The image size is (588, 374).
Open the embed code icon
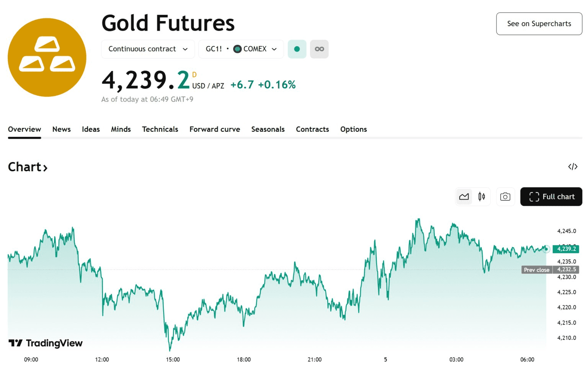point(573,167)
